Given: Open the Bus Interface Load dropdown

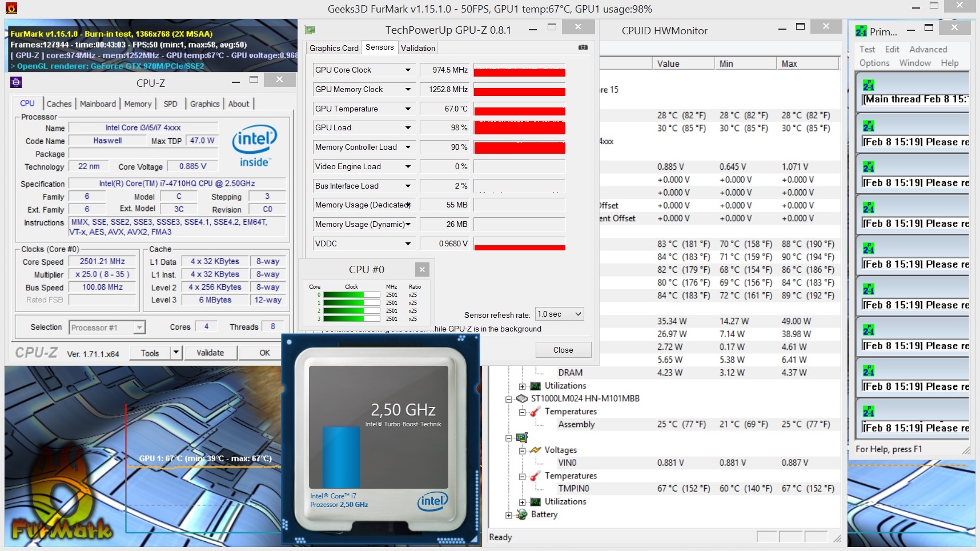Looking at the screenshot, I should 408,186.
